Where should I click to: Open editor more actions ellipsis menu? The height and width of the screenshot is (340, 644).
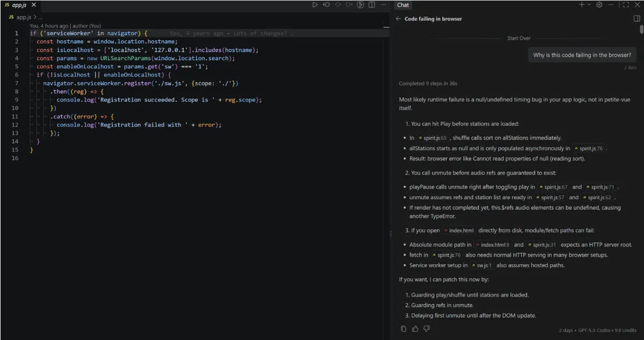click(383, 5)
